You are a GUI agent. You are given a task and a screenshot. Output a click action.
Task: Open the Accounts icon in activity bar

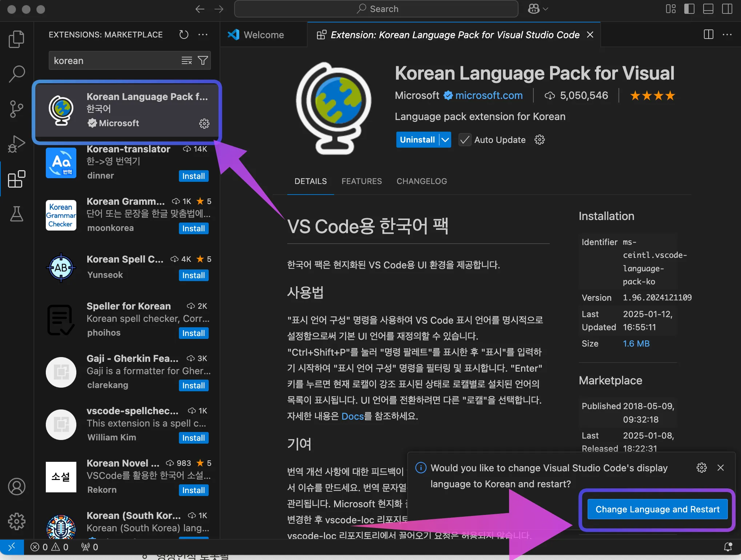click(x=16, y=487)
